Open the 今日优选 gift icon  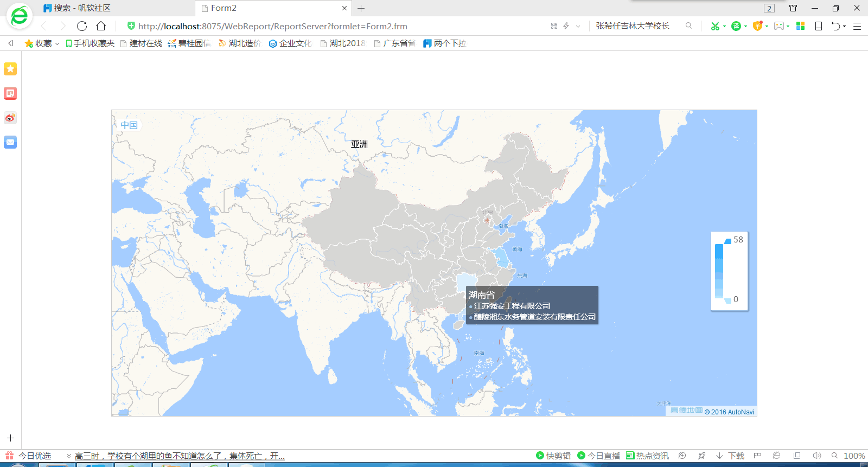pos(9,456)
